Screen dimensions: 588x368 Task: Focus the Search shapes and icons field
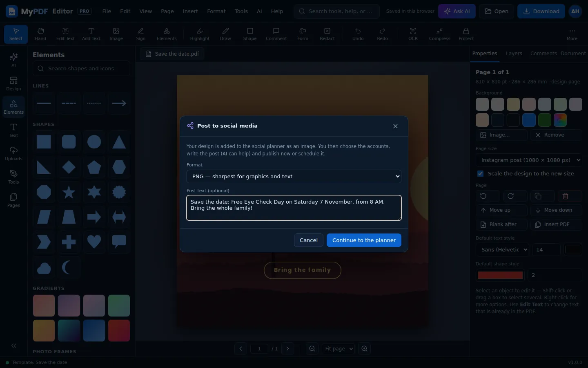(x=81, y=69)
